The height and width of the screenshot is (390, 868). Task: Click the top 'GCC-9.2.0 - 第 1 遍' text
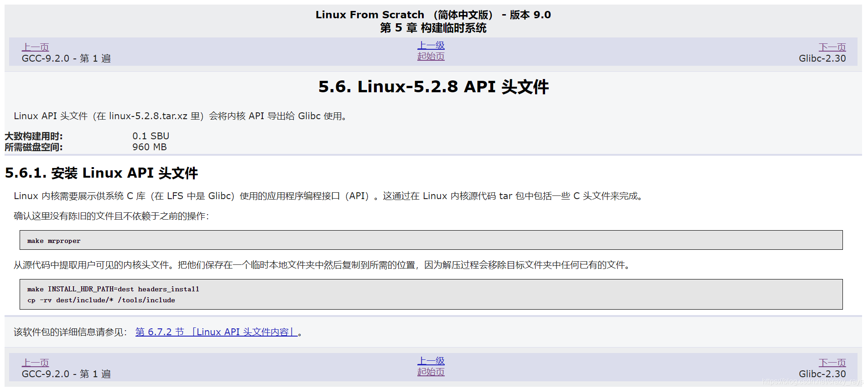(66, 58)
